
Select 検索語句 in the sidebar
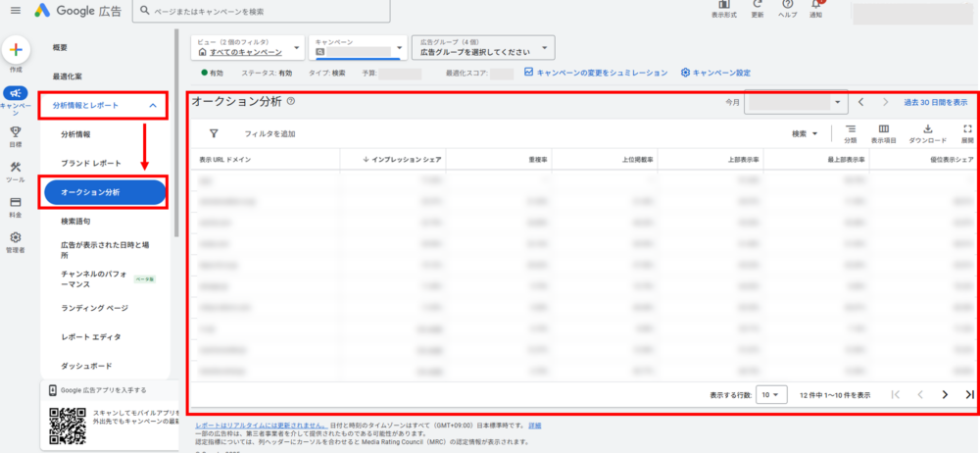(x=81, y=223)
